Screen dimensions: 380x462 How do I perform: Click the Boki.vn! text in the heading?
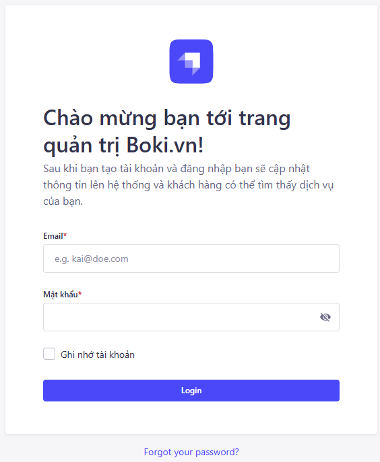click(165, 145)
